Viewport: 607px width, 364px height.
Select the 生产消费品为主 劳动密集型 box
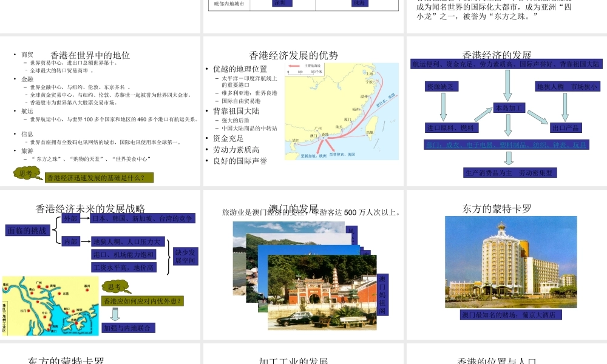coord(510,172)
